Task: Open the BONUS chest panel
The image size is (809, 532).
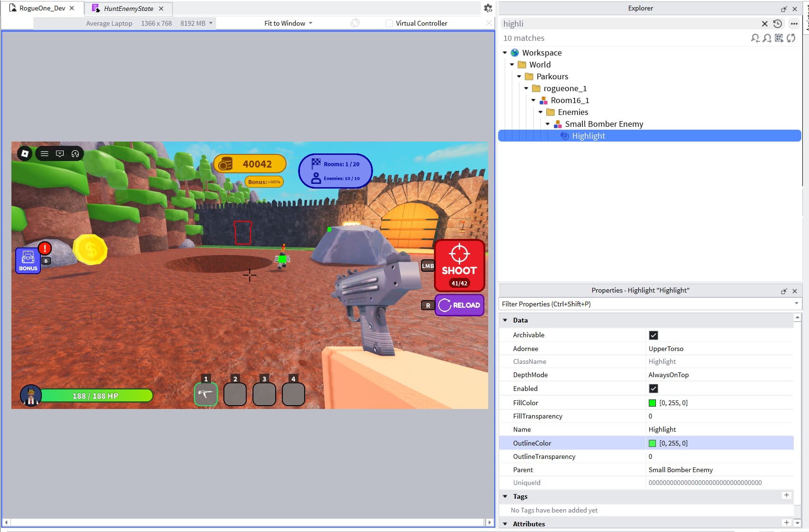Action: [x=28, y=260]
